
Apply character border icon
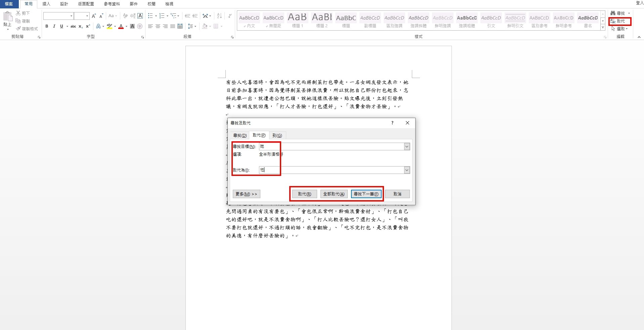[140, 16]
